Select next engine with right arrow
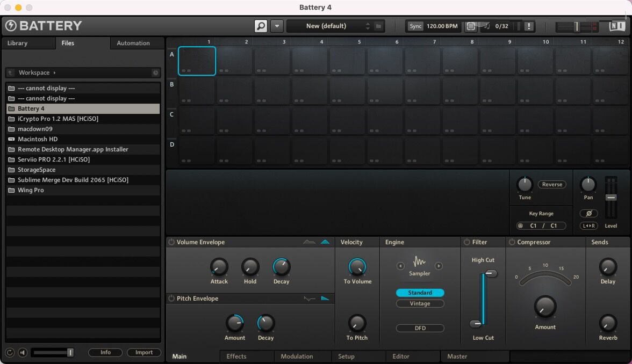 point(439,266)
